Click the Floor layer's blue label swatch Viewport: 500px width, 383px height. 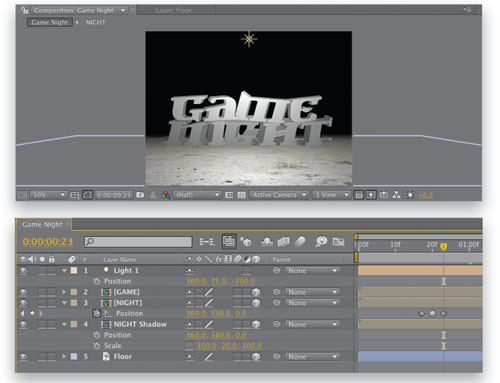pyautogui.click(x=74, y=356)
